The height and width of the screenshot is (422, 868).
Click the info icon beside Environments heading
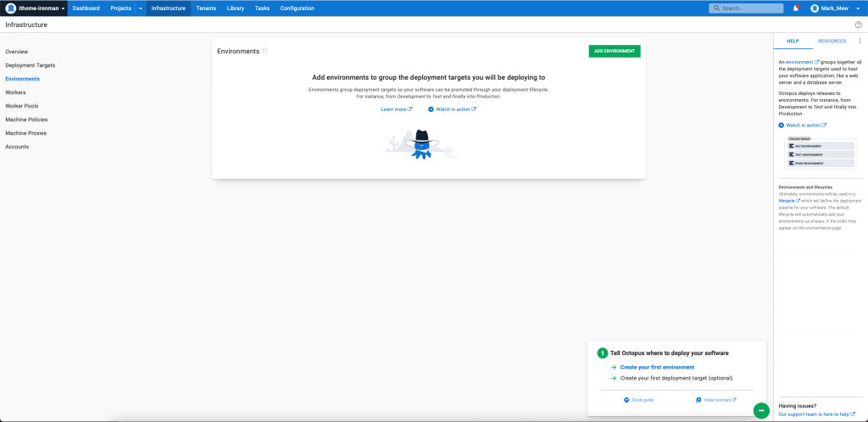[x=265, y=51]
